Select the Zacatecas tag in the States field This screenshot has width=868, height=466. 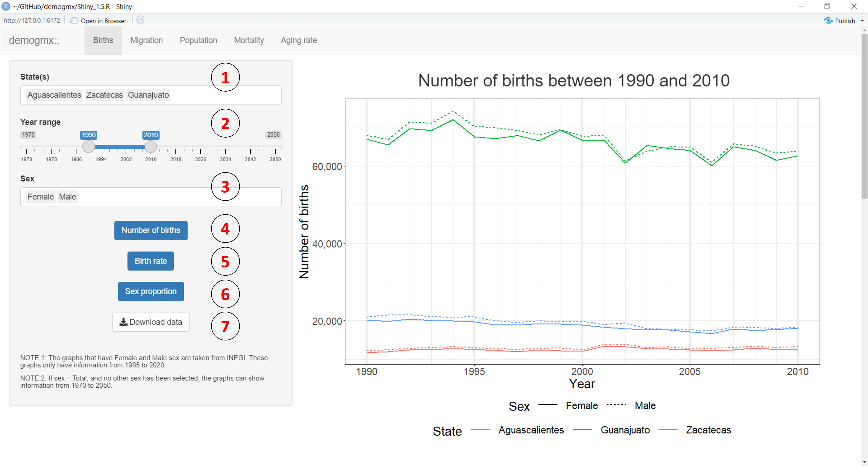click(x=104, y=95)
